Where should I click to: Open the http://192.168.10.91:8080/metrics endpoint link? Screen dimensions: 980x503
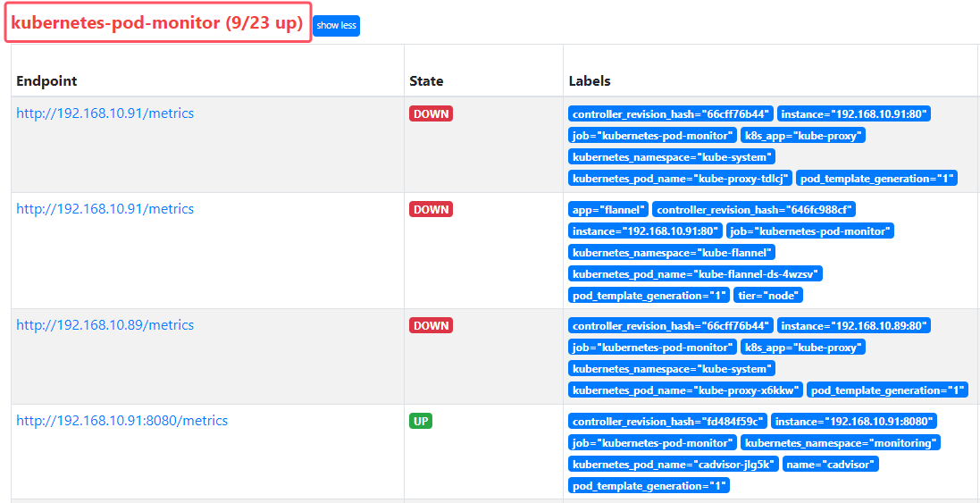point(121,421)
